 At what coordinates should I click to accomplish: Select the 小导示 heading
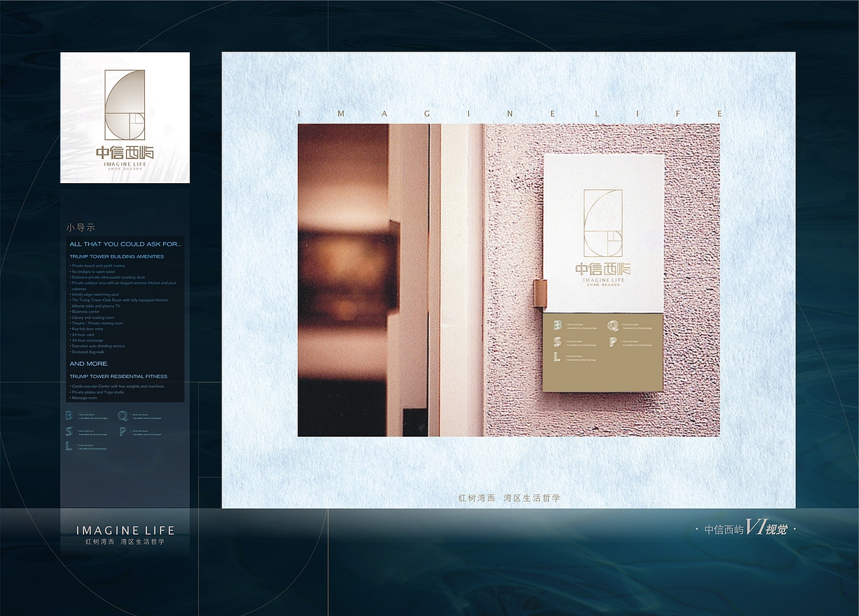point(81,227)
